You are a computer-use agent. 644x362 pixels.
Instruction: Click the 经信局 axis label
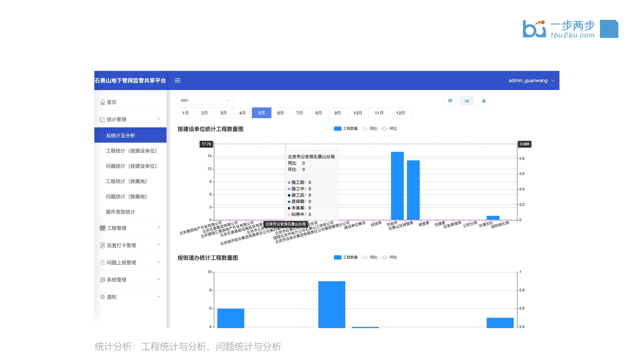tap(376, 224)
